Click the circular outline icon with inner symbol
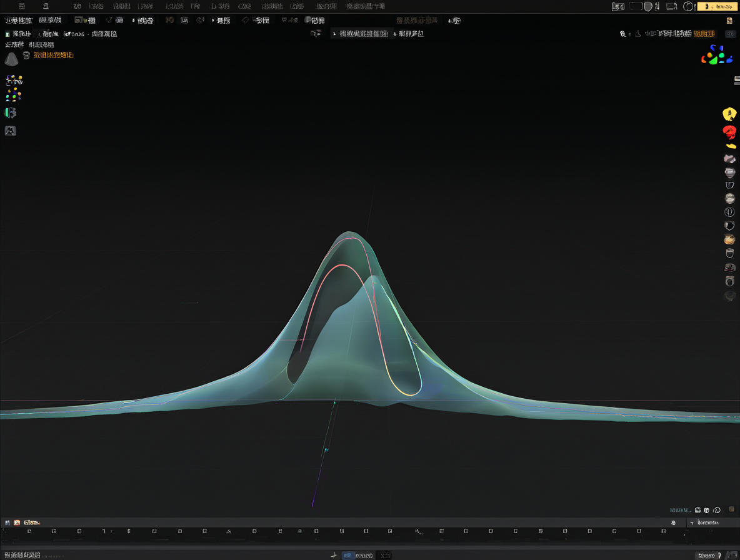This screenshot has height=560, width=740. tap(729, 212)
